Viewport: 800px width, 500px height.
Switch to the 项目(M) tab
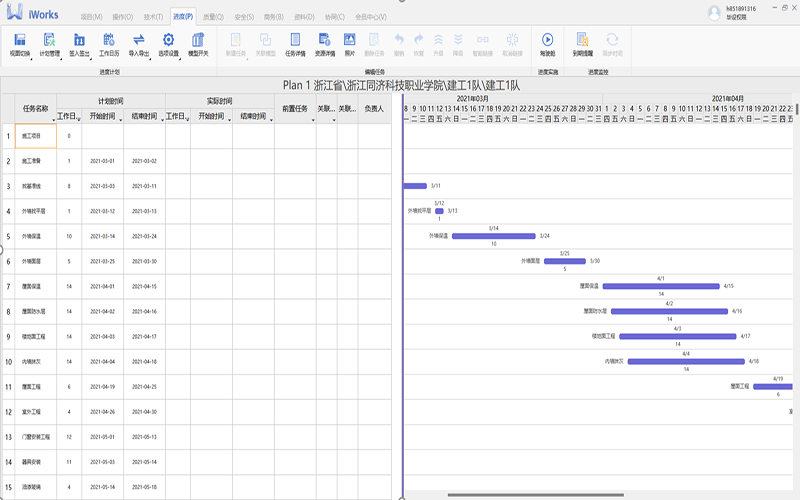click(91, 17)
